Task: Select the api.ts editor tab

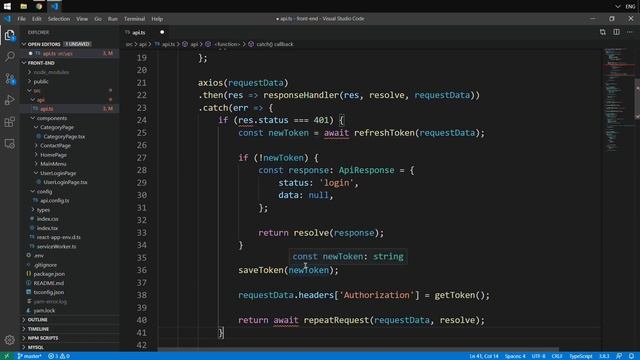Action: click(x=139, y=32)
